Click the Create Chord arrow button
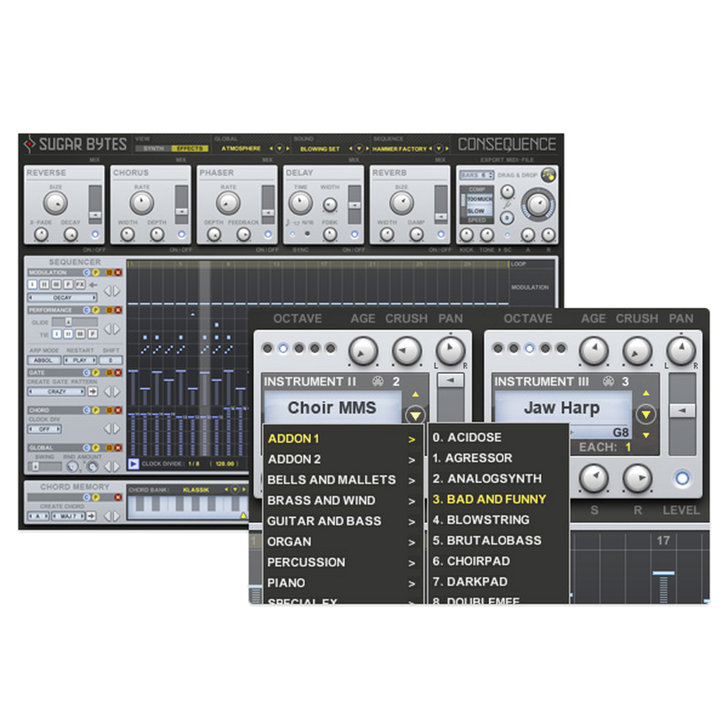The width and height of the screenshot is (728, 728). 91,516
